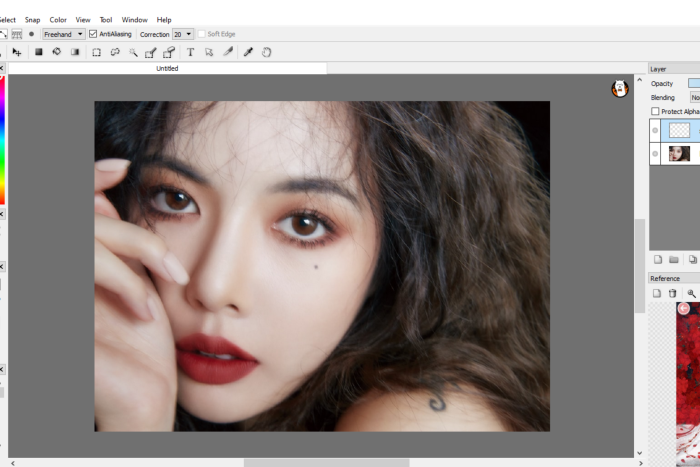Open the View menu
The width and height of the screenshot is (700, 467).
click(83, 20)
